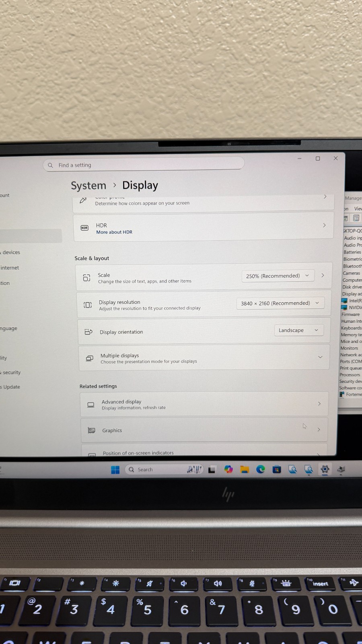The width and height of the screenshot is (362, 644).
Task: Open Graphics via its chevron
Action: 319,429
